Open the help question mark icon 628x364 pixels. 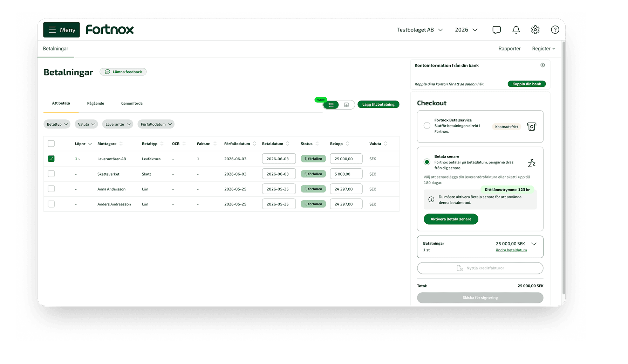tap(555, 30)
